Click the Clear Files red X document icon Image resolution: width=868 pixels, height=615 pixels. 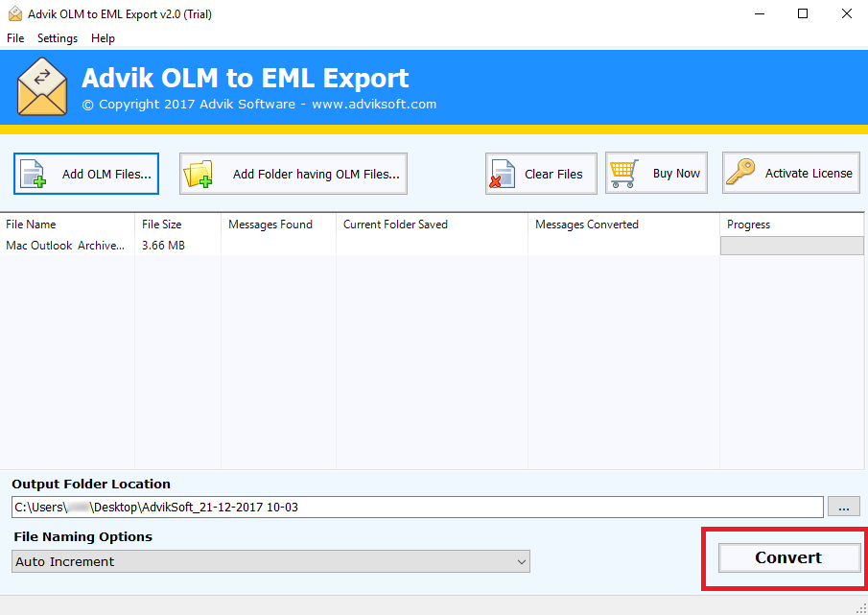click(x=503, y=174)
